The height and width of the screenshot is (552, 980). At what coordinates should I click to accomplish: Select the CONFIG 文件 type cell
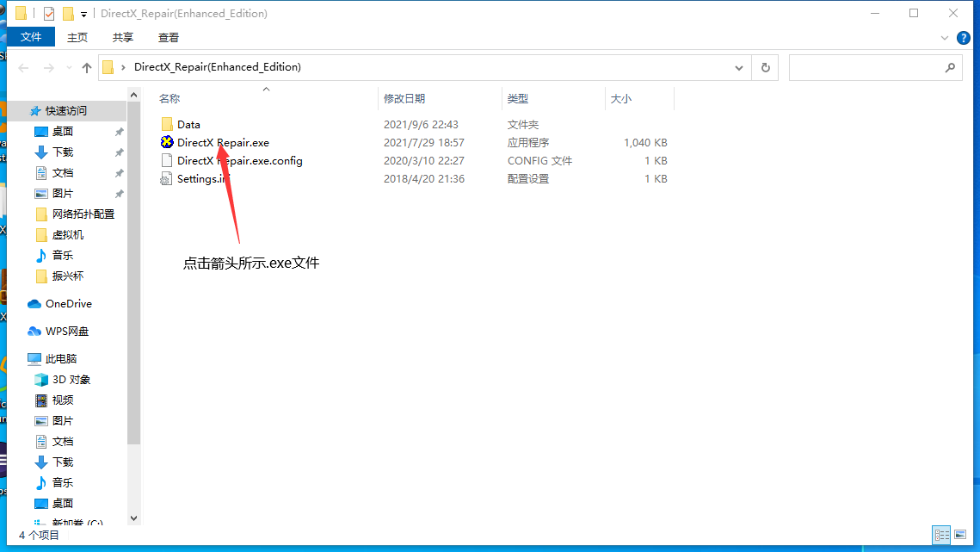pyautogui.click(x=539, y=161)
